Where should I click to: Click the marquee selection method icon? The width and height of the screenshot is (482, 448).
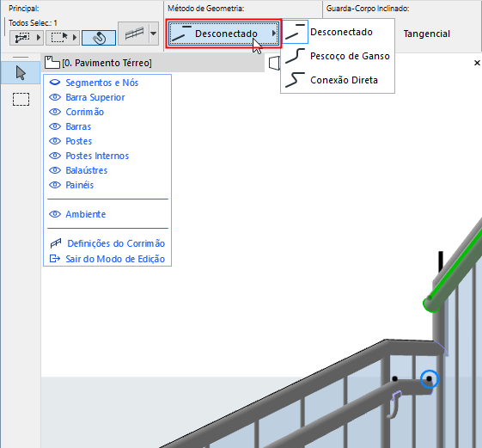pos(59,38)
